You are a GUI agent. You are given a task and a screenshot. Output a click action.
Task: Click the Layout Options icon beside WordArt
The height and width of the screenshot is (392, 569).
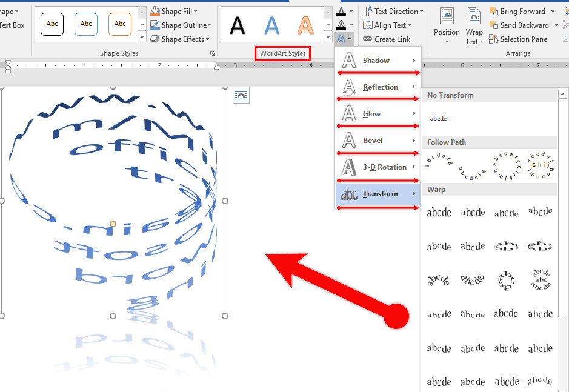tap(241, 95)
